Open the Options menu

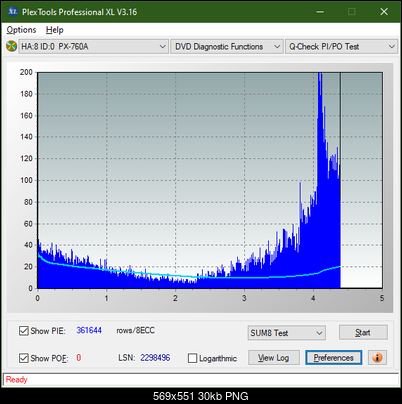pos(21,30)
